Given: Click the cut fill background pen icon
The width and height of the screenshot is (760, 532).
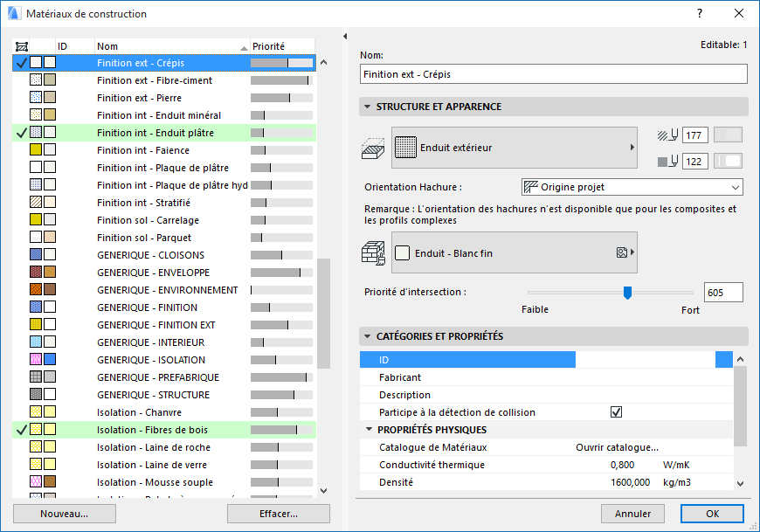Looking at the screenshot, I should [668, 162].
